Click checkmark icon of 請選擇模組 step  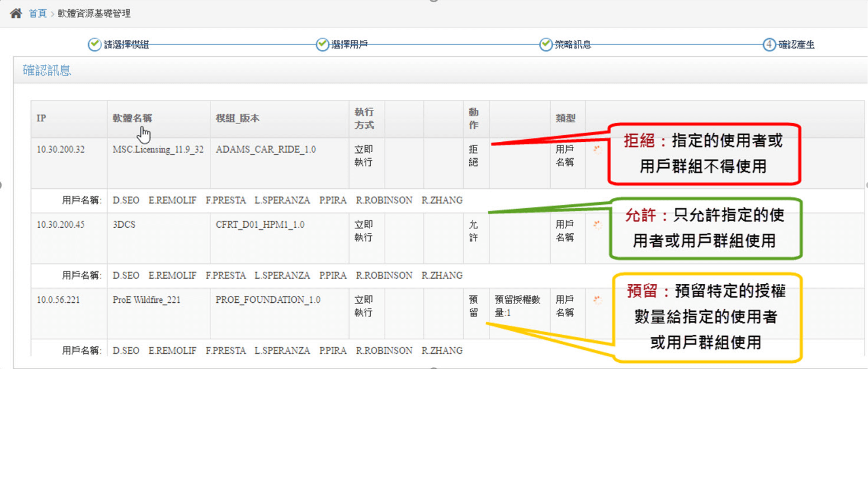94,44
